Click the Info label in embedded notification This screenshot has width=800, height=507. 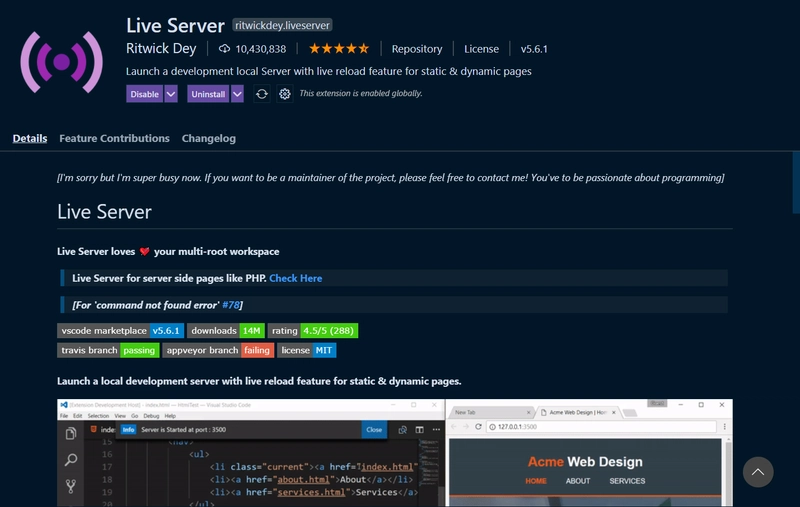128,429
